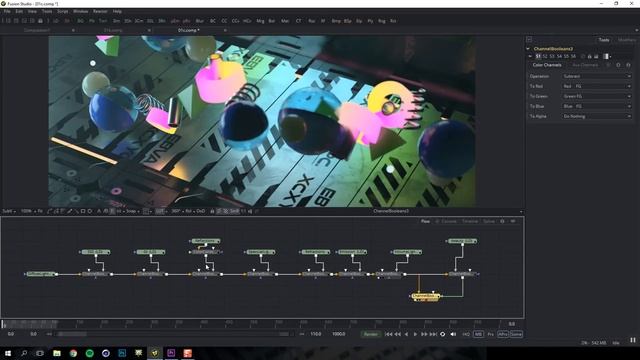Screen dimensions: 640x360
Task: Open the Tools tab in control panel
Action: (x=604, y=40)
